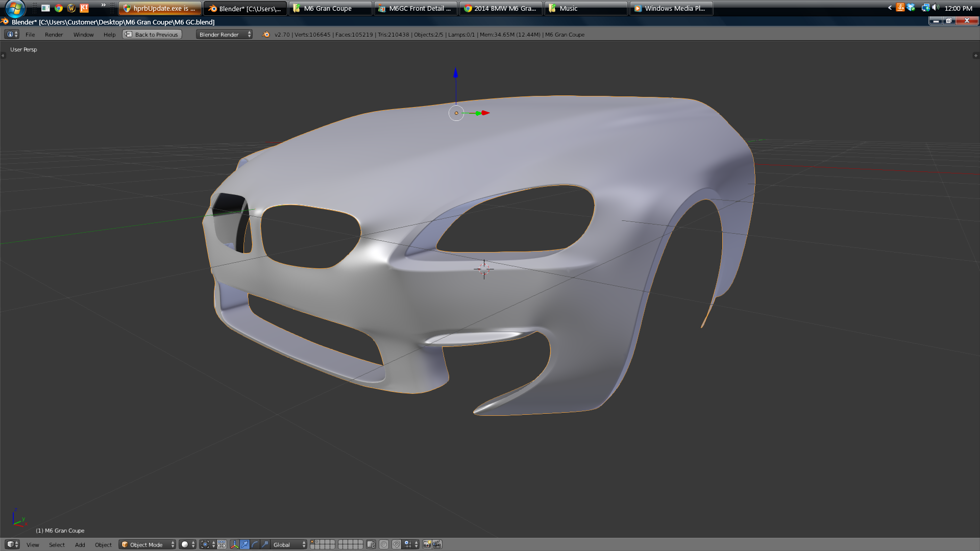Open the snap element type selector

tap(411, 544)
